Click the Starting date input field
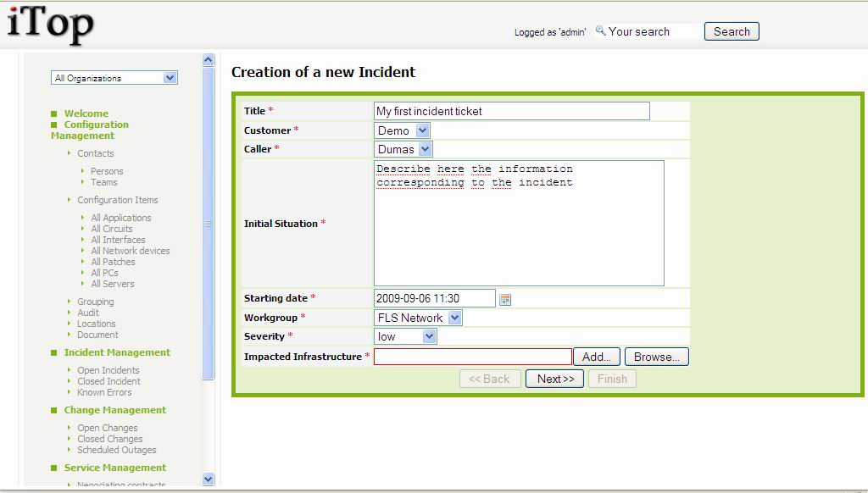This screenshot has width=868, height=493. tap(435, 298)
